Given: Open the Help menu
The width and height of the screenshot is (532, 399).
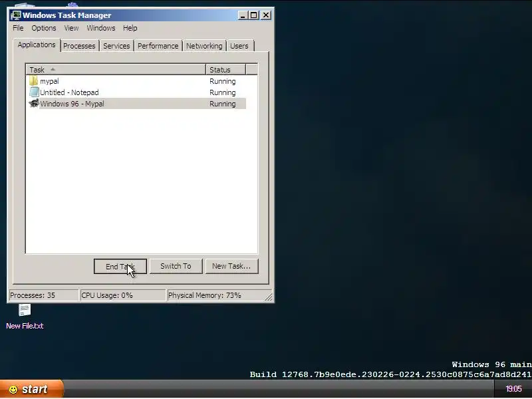Looking at the screenshot, I should click(130, 28).
